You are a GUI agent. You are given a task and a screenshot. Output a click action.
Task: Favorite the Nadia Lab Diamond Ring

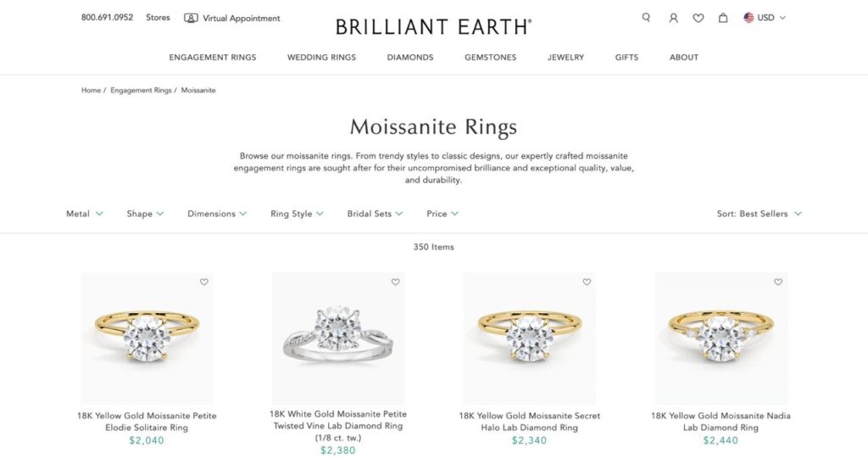coord(778,283)
